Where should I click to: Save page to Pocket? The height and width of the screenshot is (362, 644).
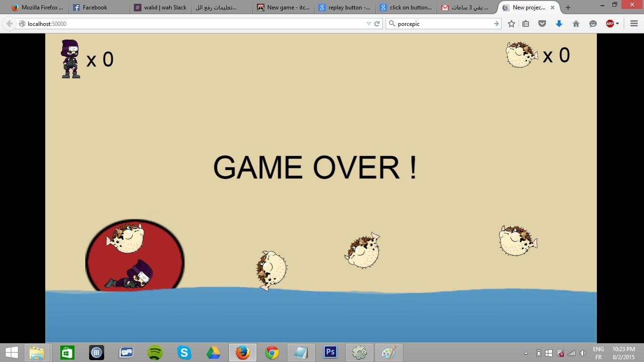click(542, 24)
